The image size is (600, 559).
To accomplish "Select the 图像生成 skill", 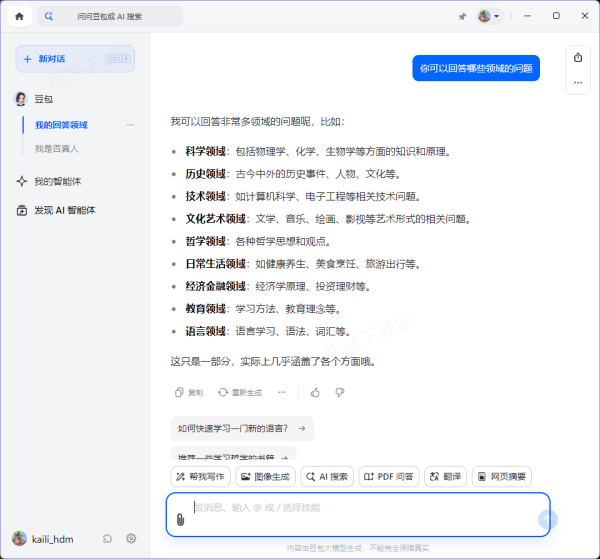I will (266, 477).
